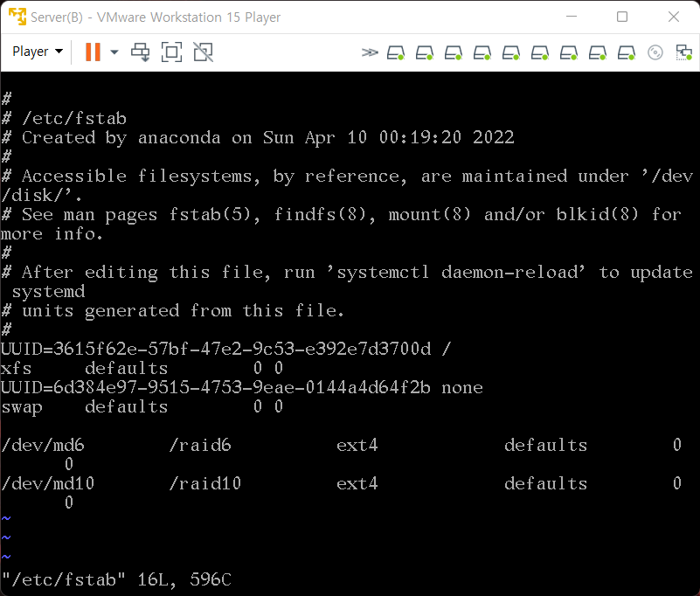Open the Player menu
This screenshot has width=700, height=596.
coord(38,52)
